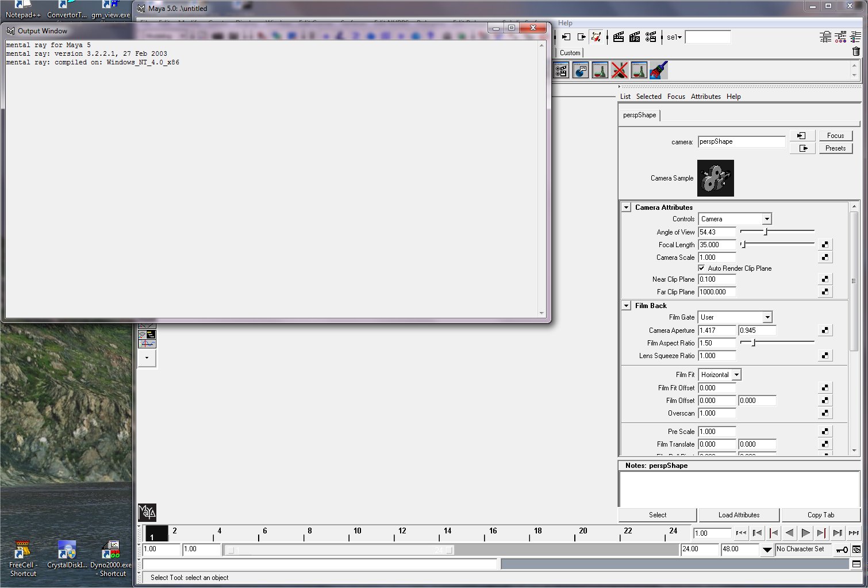Open the Controls dropdown showing Camera
The image size is (868, 588).
pos(735,219)
